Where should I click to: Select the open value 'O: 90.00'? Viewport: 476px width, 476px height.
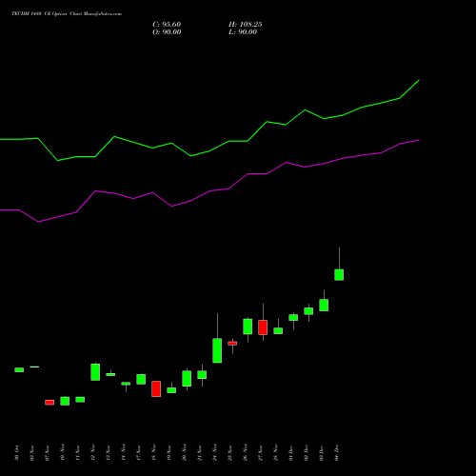coord(167,32)
